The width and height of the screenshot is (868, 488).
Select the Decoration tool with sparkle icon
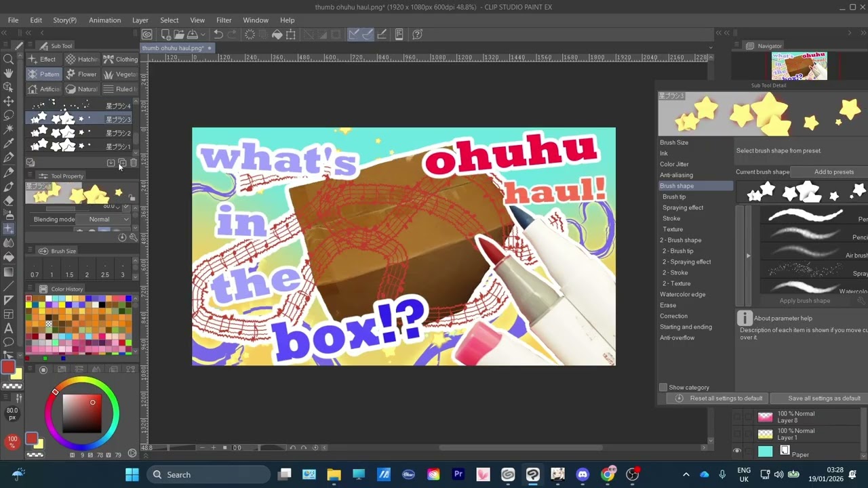9,229
